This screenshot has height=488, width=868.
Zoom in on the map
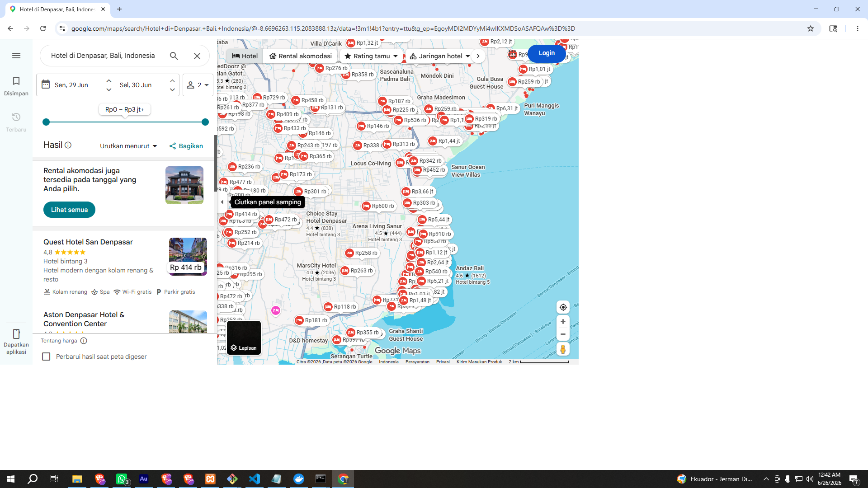563,322
